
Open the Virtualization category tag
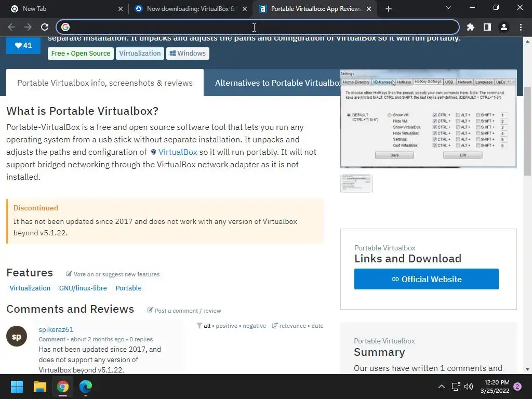(140, 54)
